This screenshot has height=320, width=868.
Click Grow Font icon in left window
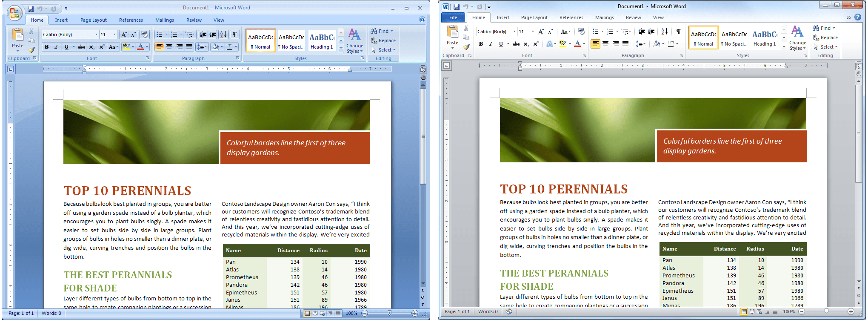point(124,35)
